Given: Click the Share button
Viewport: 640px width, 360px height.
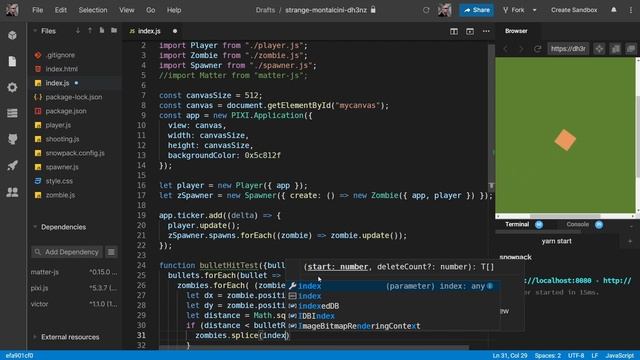Looking at the screenshot, I should 476,10.
